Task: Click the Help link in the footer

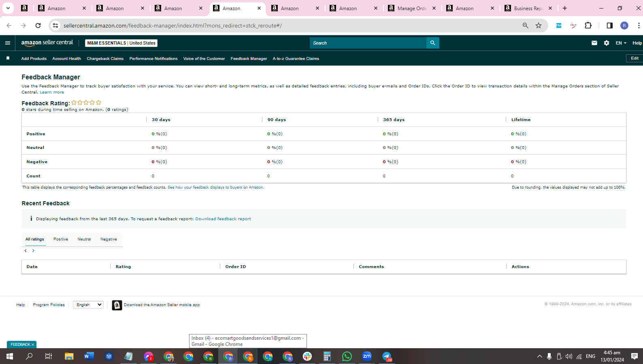Action: click(x=20, y=305)
